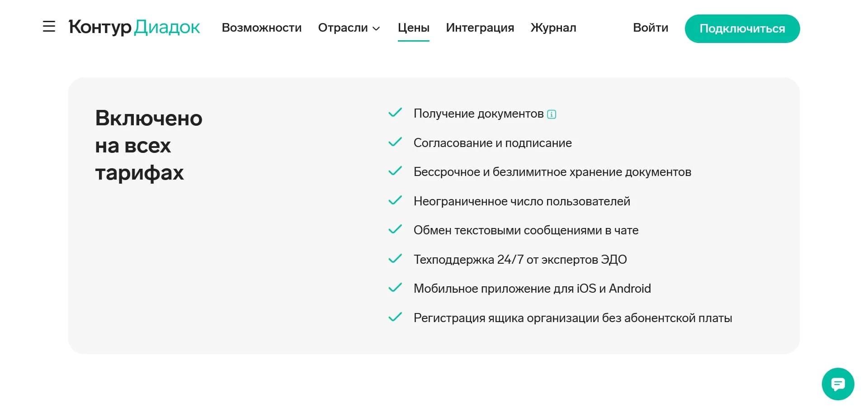Viewport: 868px width, 413px height.
Task: Click the Войти link
Action: pyautogui.click(x=651, y=28)
